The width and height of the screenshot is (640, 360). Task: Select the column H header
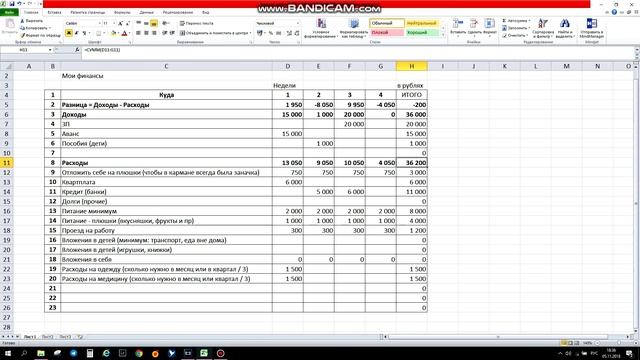point(411,66)
